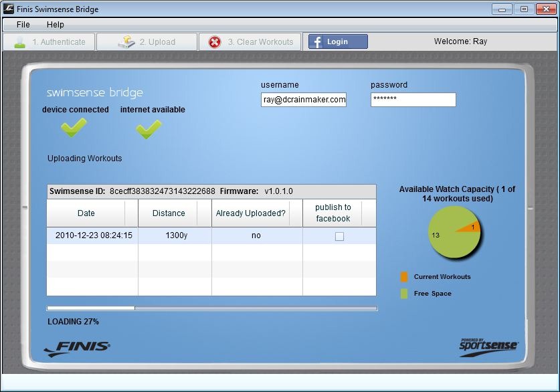Click the Free Space legend label
The image size is (560, 392).
(432, 294)
